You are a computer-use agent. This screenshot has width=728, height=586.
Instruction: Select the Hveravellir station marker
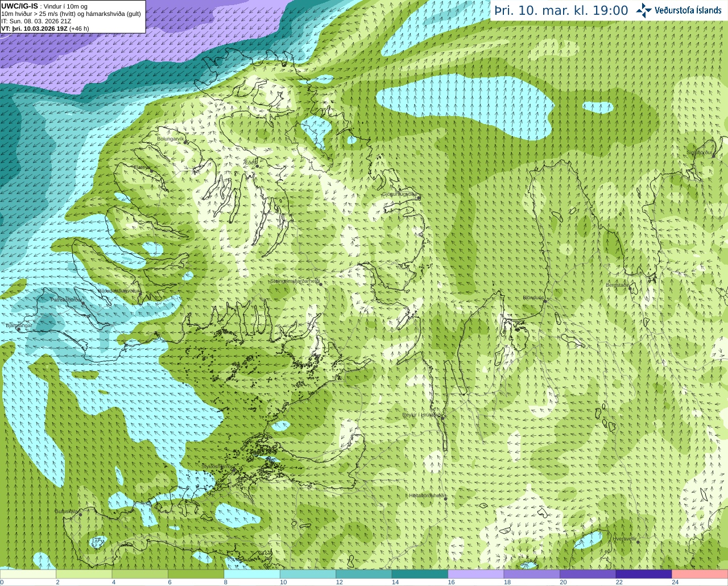coord(637,542)
